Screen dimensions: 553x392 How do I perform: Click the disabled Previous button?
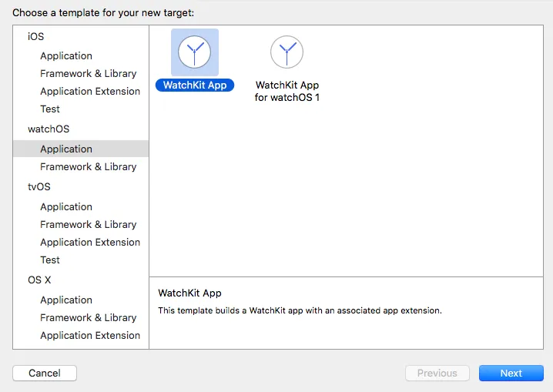tap(437, 373)
